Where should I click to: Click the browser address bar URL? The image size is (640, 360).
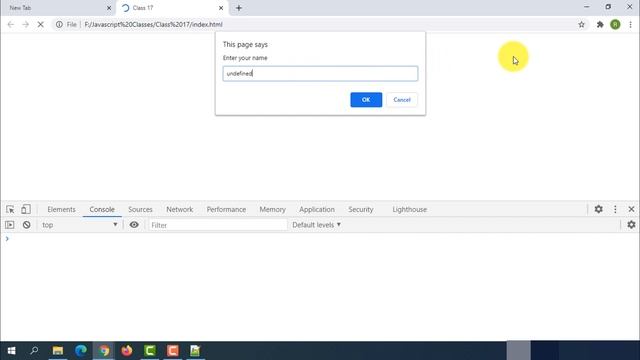153,24
